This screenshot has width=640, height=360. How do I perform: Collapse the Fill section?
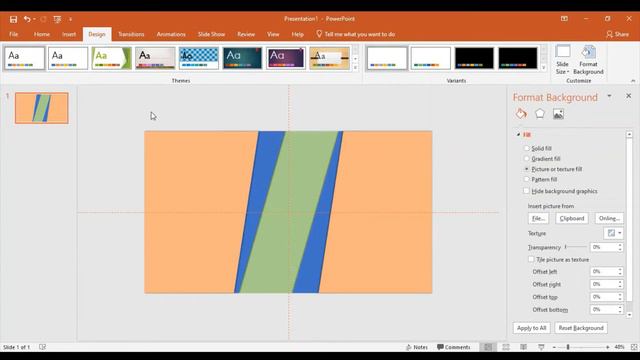(x=518, y=134)
